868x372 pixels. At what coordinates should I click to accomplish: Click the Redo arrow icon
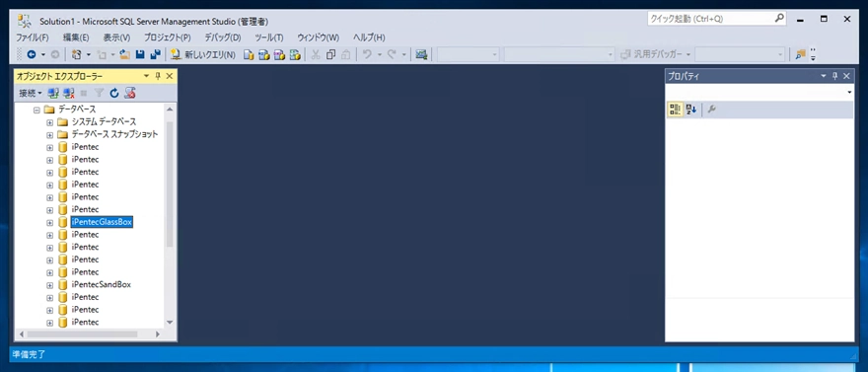(392, 54)
